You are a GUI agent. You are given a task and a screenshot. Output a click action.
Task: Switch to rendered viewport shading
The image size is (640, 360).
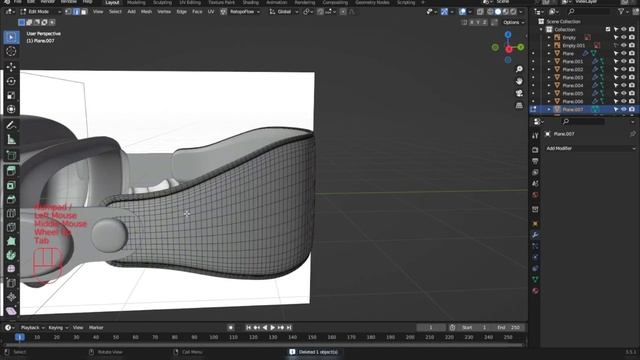click(x=513, y=12)
